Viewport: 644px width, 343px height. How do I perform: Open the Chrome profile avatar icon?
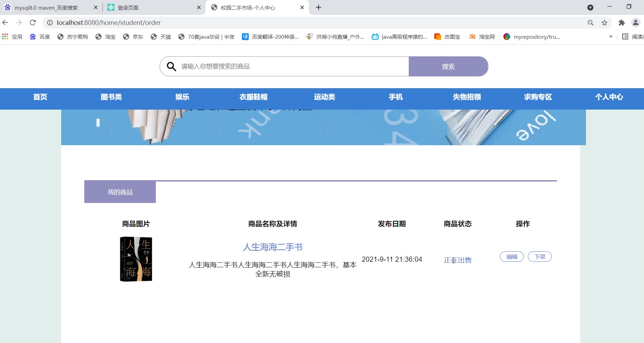[635, 22]
